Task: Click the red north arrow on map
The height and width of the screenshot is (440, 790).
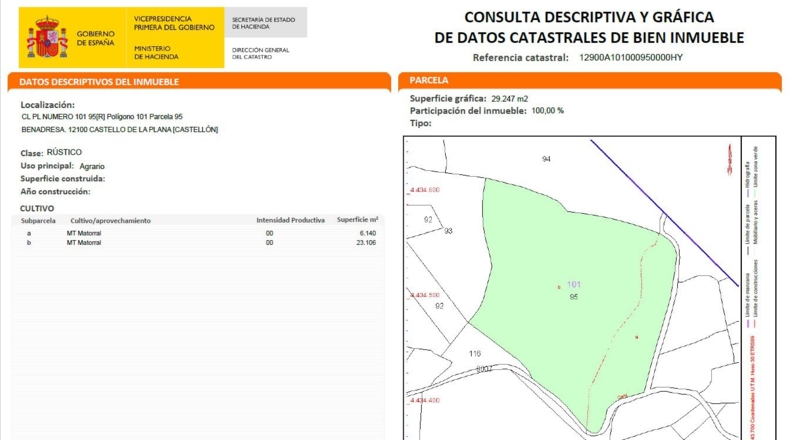Action: (x=730, y=159)
